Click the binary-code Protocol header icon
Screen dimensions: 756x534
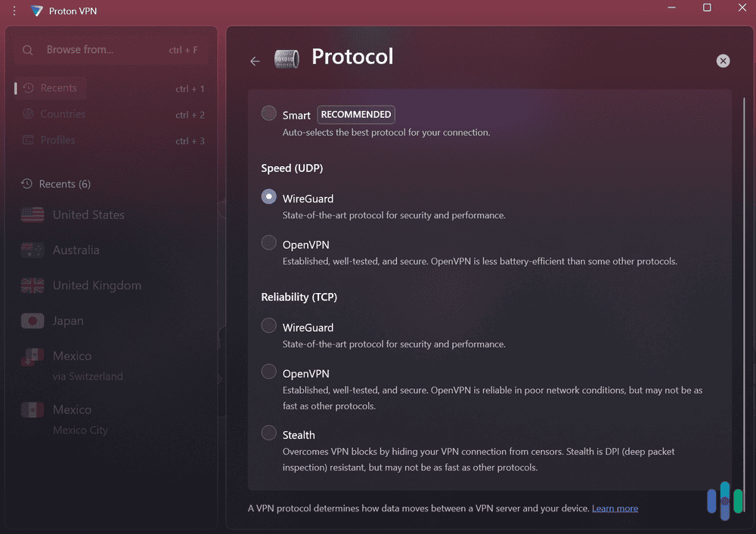(287, 58)
